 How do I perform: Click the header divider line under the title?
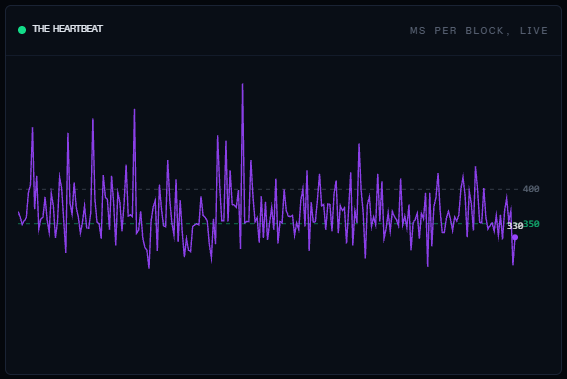pyautogui.click(x=284, y=55)
